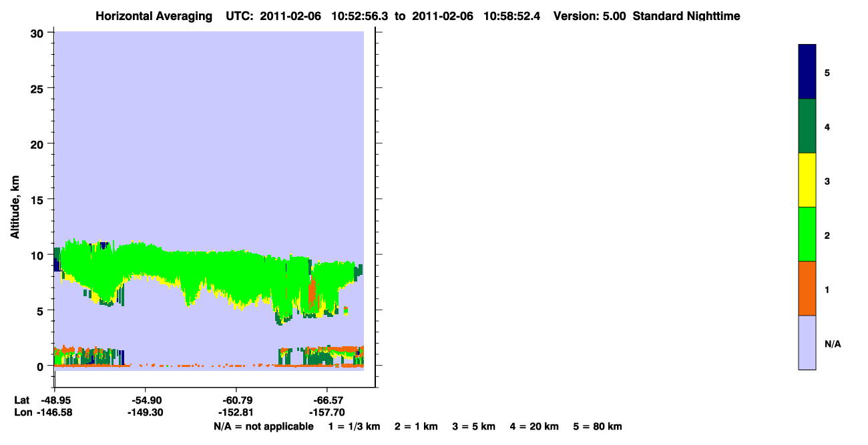Click the altitude tick label 15
The height and width of the screenshot is (445, 868).
(x=39, y=199)
